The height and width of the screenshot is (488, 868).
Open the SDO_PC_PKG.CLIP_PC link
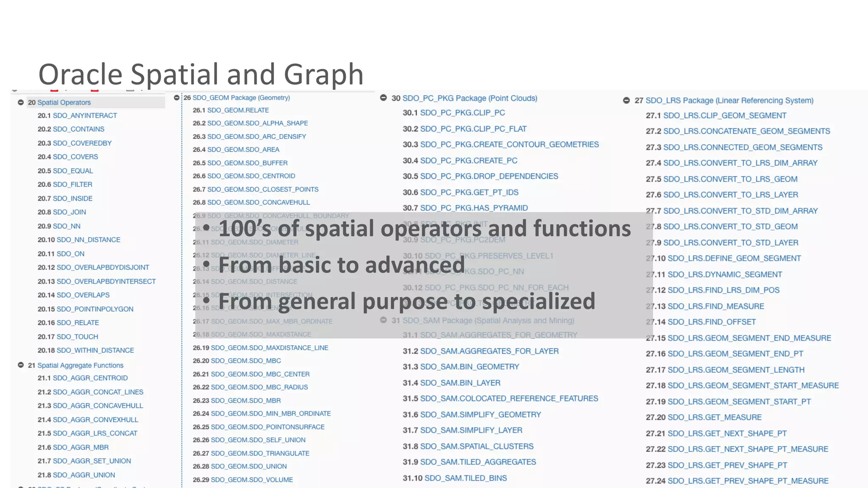463,113
